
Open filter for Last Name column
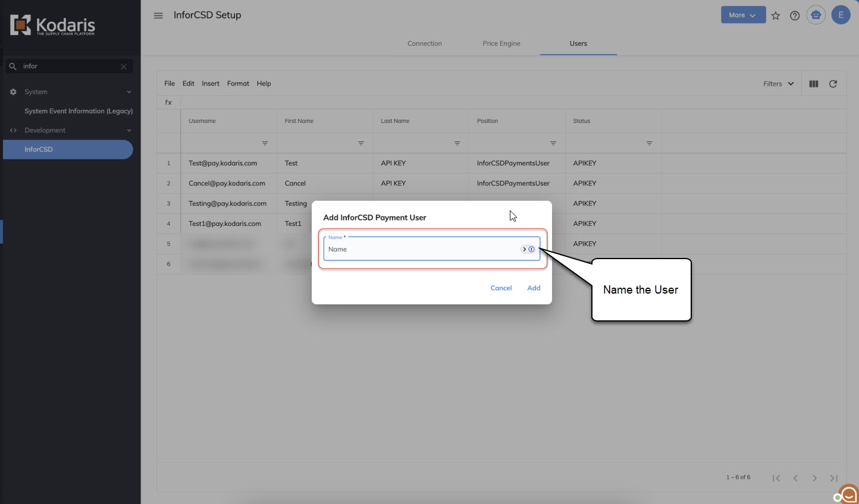click(457, 143)
